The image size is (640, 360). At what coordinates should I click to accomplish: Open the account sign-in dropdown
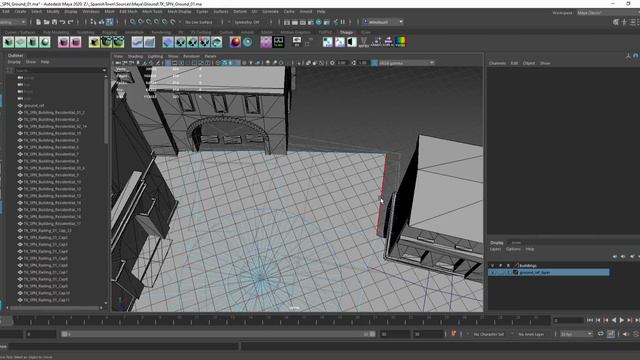pos(383,22)
